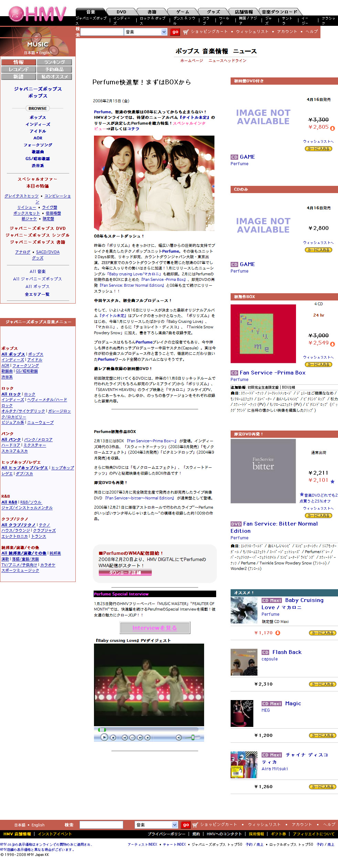The height and width of the screenshot is (868, 338).
Task: Click the player volume slider handle
Action: pos(193,737)
